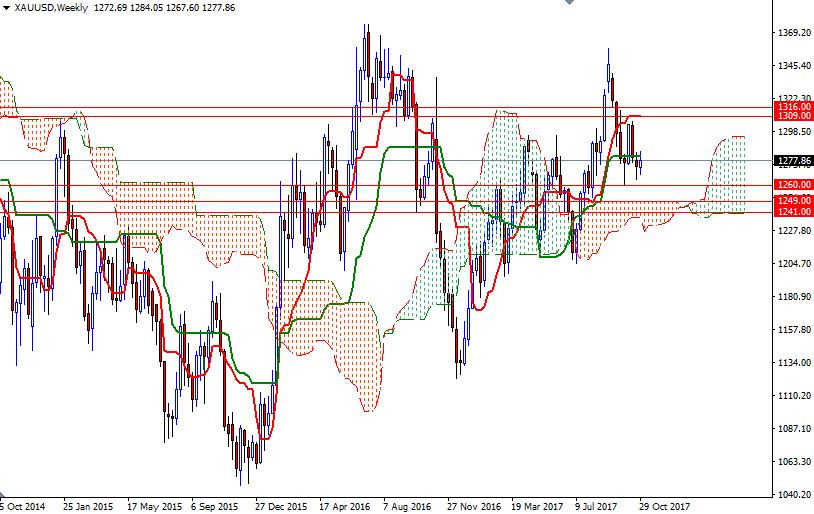
Task: Click the 7 Aug 2016 date label
Action: (408, 506)
